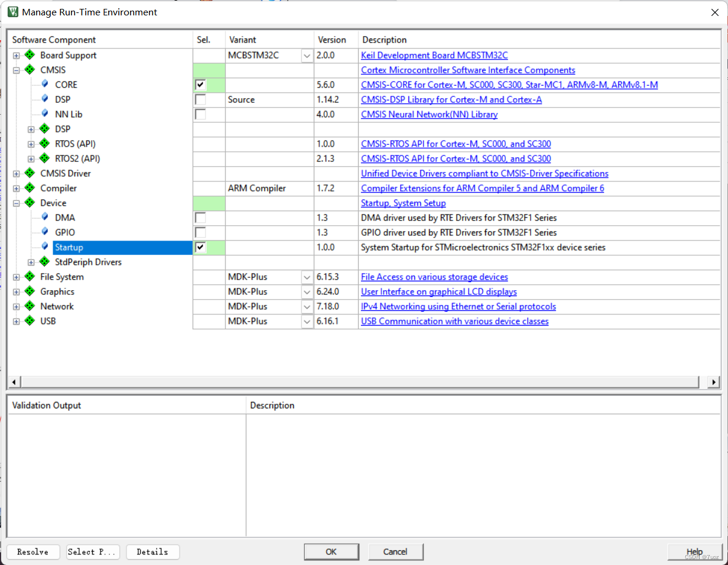This screenshot has width=728, height=565.
Task: Click the Details button
Action: (x=152, y=552)
